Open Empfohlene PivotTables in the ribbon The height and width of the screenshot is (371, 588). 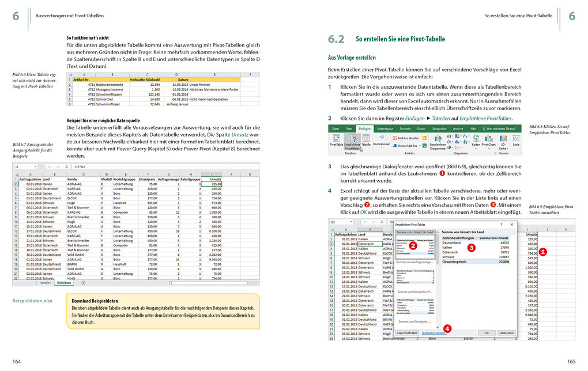click(x=352, y=142)
